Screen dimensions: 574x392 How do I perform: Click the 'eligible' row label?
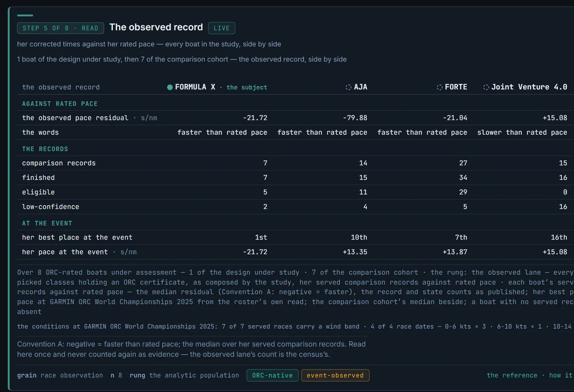click(x=38, y=192)
